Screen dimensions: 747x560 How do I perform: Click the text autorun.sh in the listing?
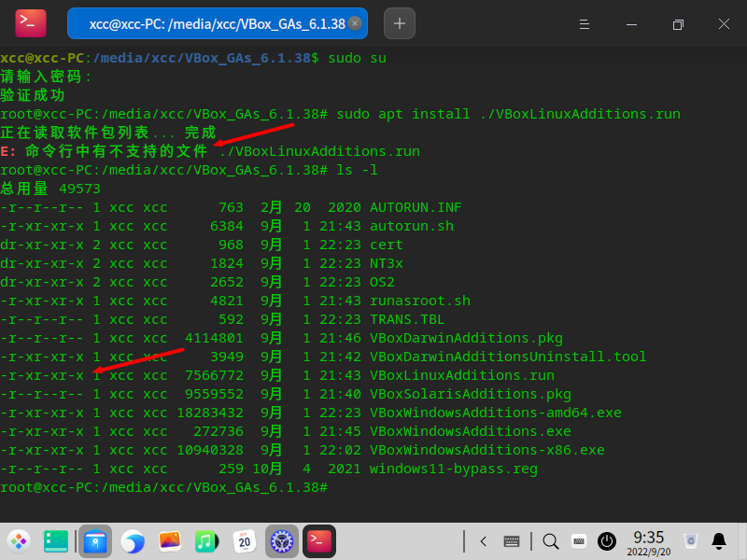pyautogui.click(x=412, y=226)
